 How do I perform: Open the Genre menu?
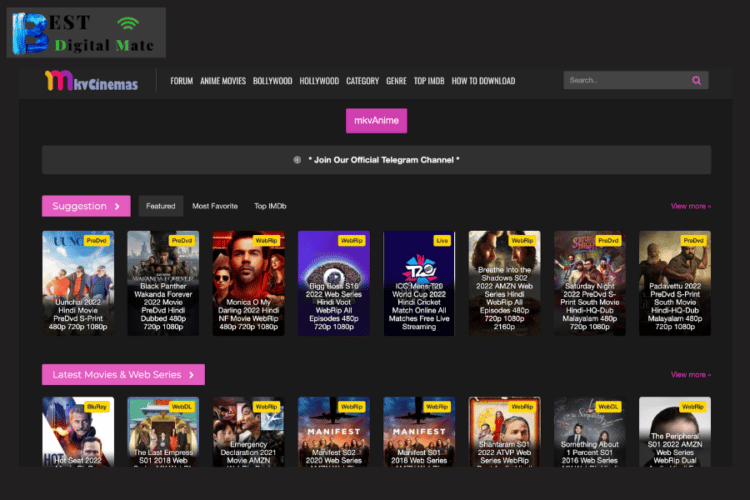coord(396,81)
